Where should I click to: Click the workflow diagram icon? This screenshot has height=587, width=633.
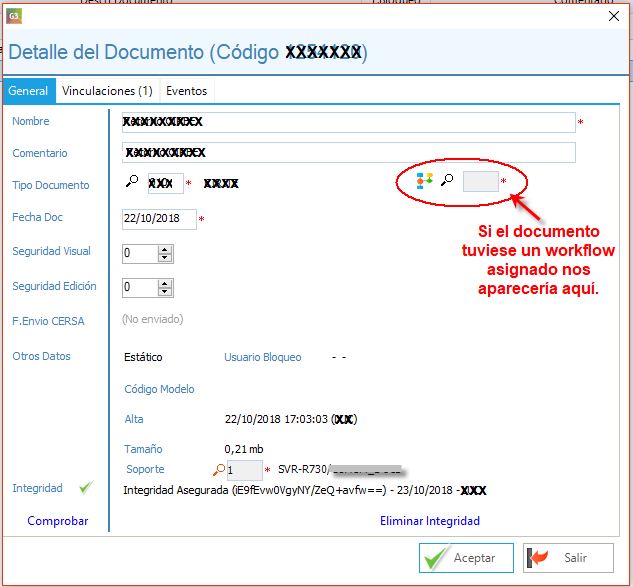[424, 180]
